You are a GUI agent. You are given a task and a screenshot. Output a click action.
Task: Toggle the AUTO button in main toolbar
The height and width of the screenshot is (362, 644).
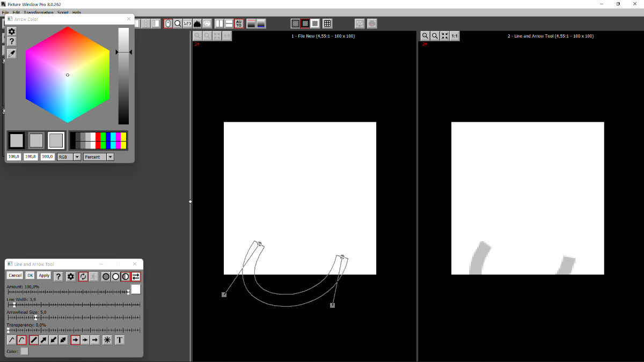pyautogui.click(x=238, y=24)
